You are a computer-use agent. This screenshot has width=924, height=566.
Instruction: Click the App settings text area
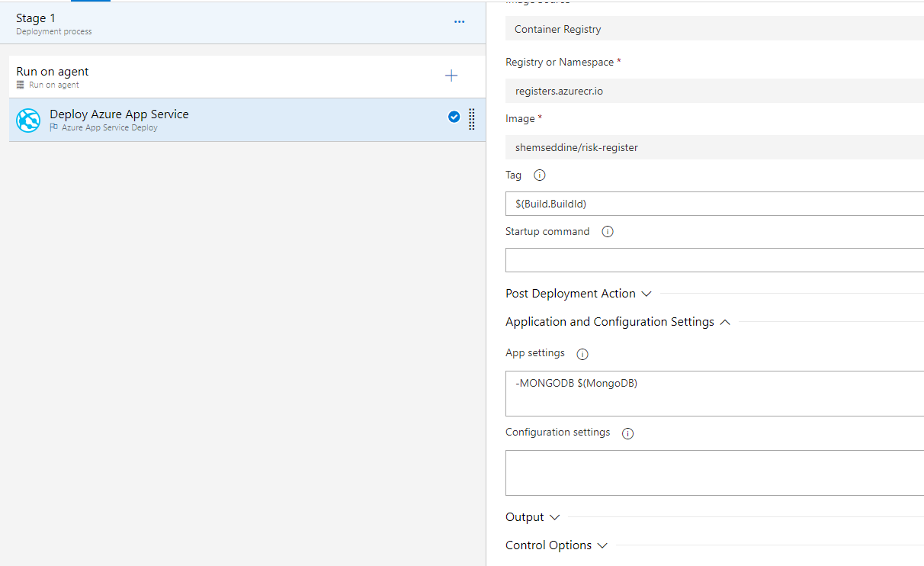coord(714,394)
